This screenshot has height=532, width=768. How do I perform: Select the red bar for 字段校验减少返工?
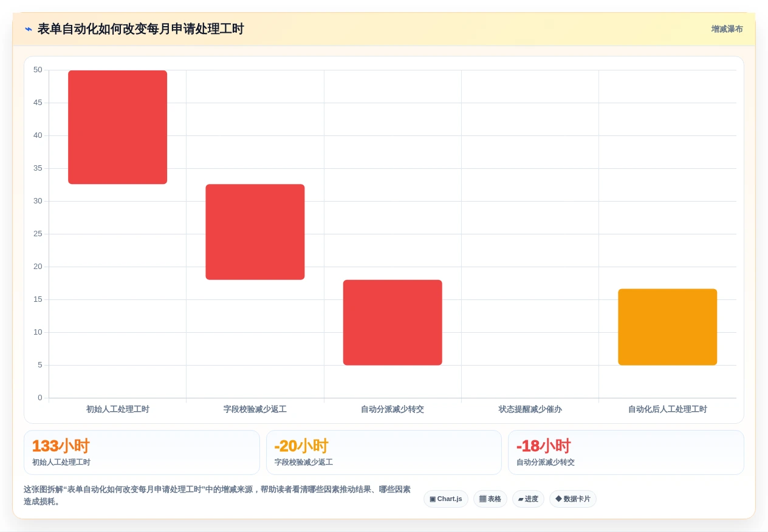[255, 232]
